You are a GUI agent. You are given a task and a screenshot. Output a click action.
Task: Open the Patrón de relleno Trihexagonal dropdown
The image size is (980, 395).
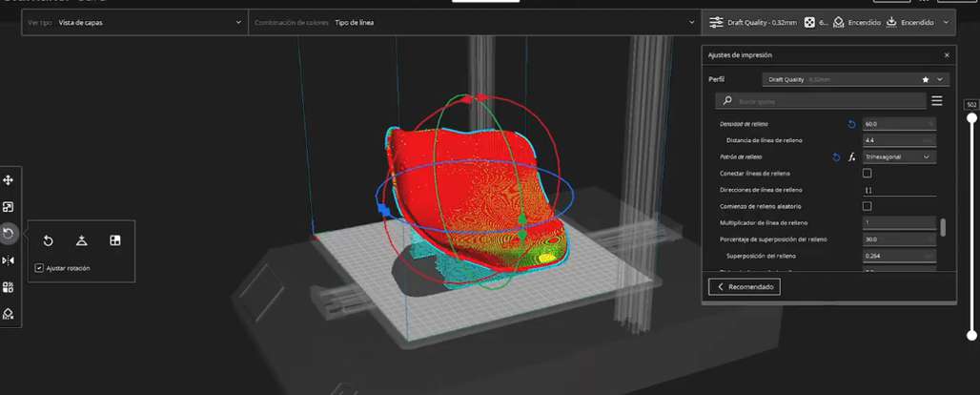tap(899, 156)
